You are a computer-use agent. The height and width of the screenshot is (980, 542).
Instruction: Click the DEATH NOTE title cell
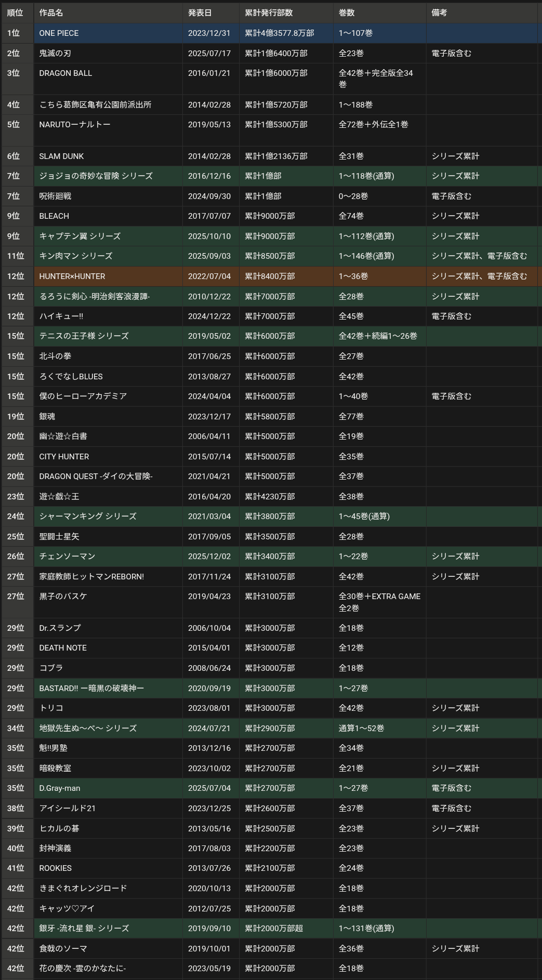[x=108, y=647]
